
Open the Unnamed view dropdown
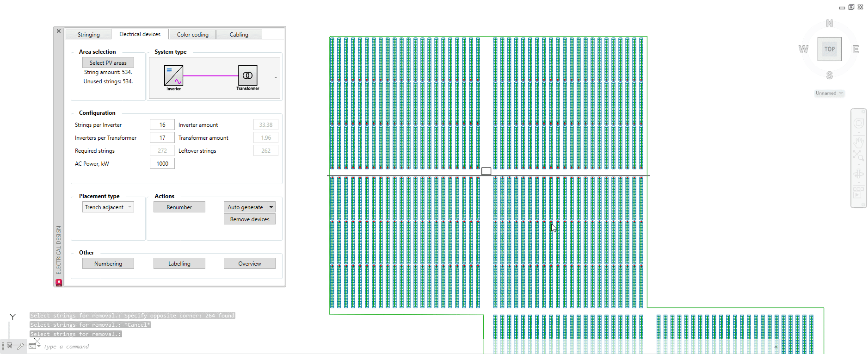tap(841, 93)
